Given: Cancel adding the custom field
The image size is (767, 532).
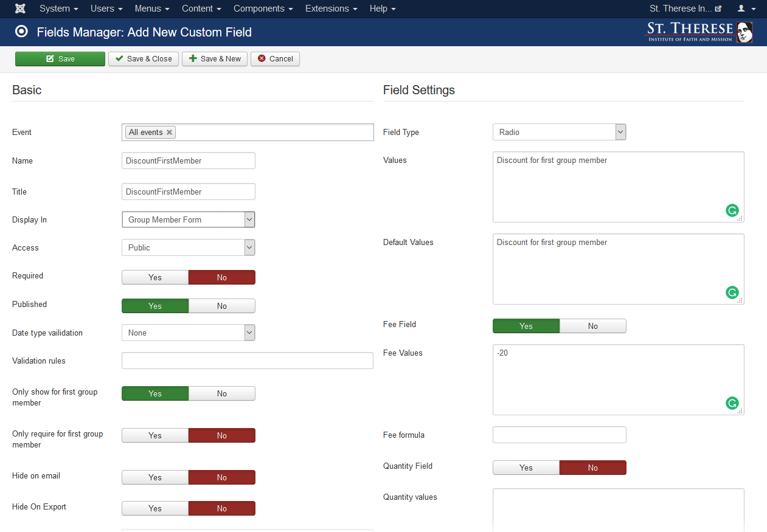Looking at the screenshot, I should [x=275, y=59].
